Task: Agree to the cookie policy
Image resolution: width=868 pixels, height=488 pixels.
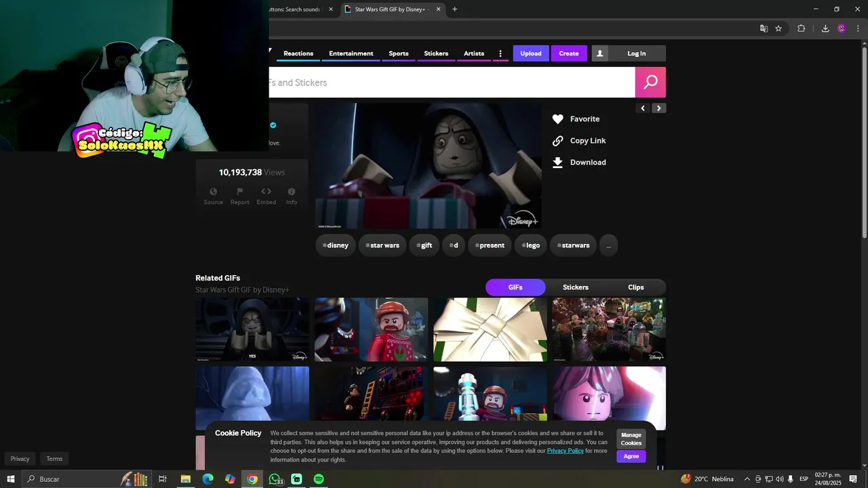Action: [631, 456]
